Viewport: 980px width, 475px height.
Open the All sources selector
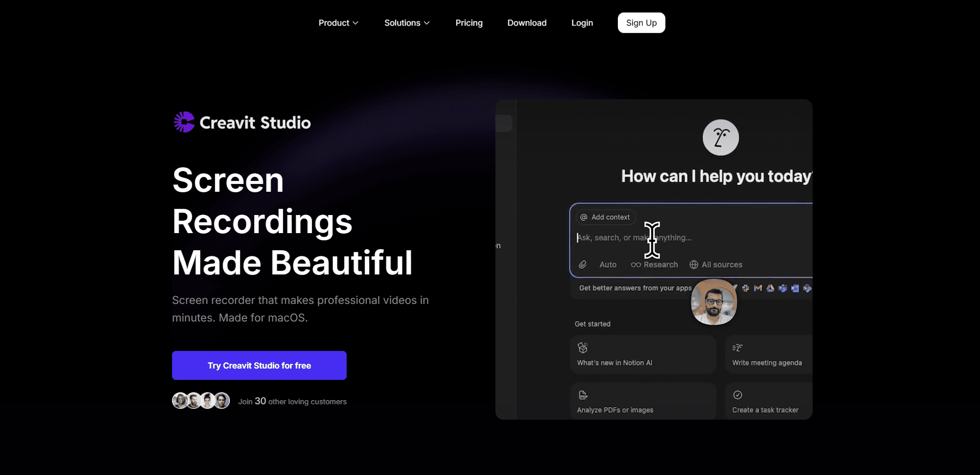point(716,265)
